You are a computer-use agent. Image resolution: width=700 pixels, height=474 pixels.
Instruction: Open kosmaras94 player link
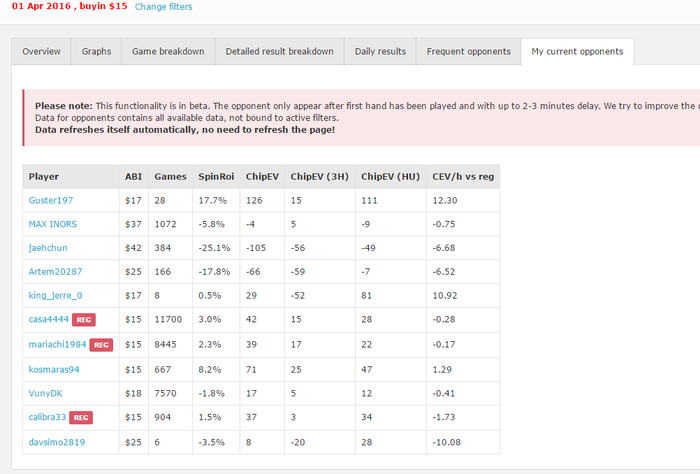pos(54,370)
